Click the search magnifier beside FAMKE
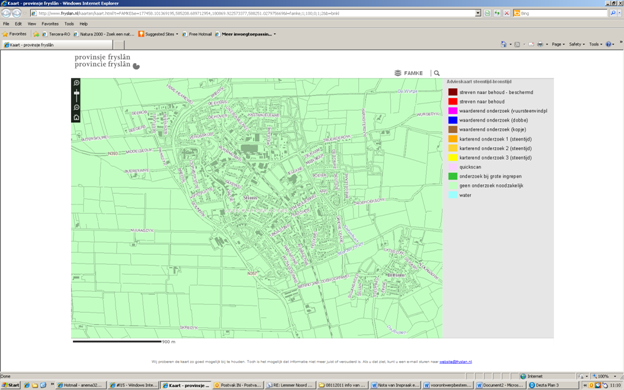Viewport: 624px width, 390px height. pos(437,73)
